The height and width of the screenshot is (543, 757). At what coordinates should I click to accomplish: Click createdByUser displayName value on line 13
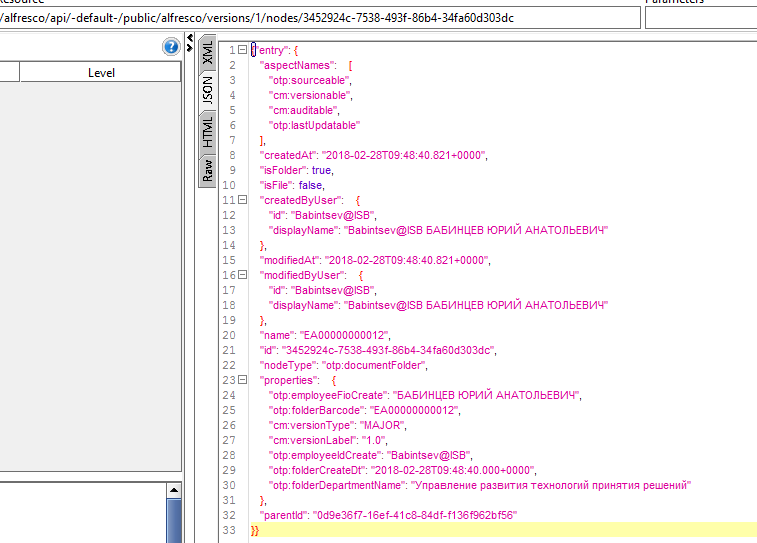[x=476, y=230]
